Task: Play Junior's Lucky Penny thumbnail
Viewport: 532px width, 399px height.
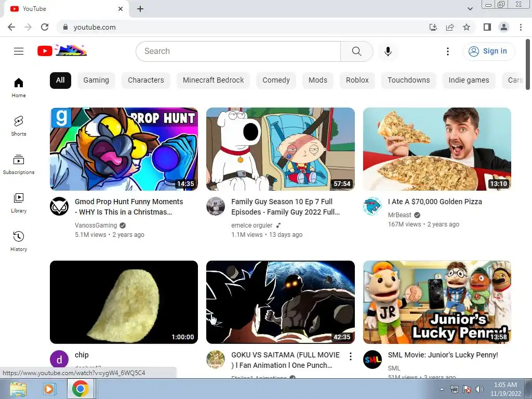Action: (437, 302)
